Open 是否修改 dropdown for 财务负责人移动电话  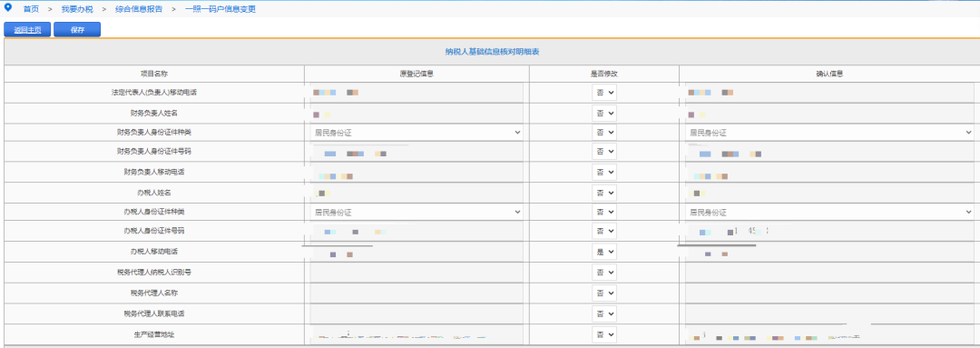pos(604,172)
